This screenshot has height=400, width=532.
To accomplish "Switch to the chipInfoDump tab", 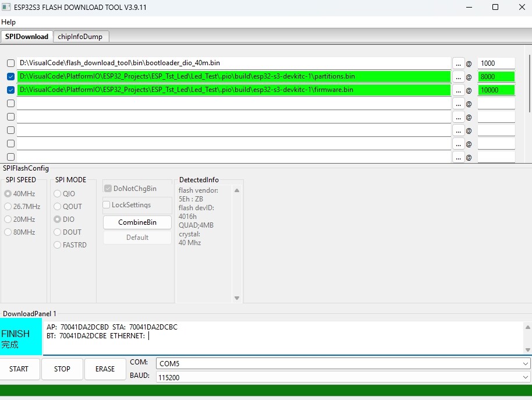I will pos(80,37).
